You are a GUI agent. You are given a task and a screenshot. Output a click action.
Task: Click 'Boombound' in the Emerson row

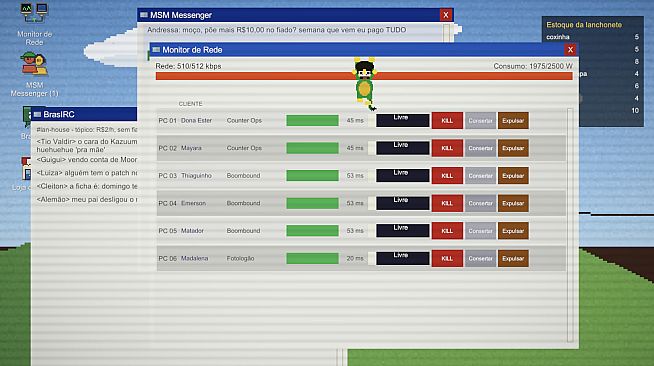click(243, 203)
